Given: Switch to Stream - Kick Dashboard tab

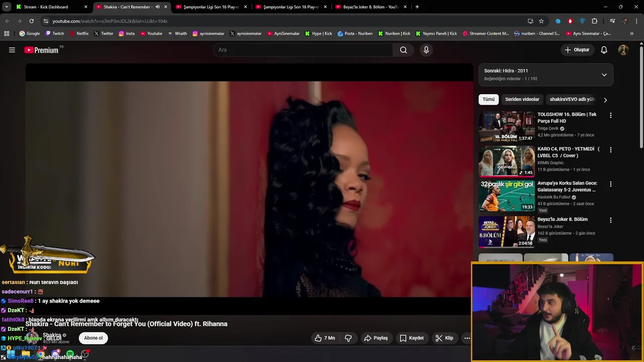Looking at the screenshot, I should point(50,7).
